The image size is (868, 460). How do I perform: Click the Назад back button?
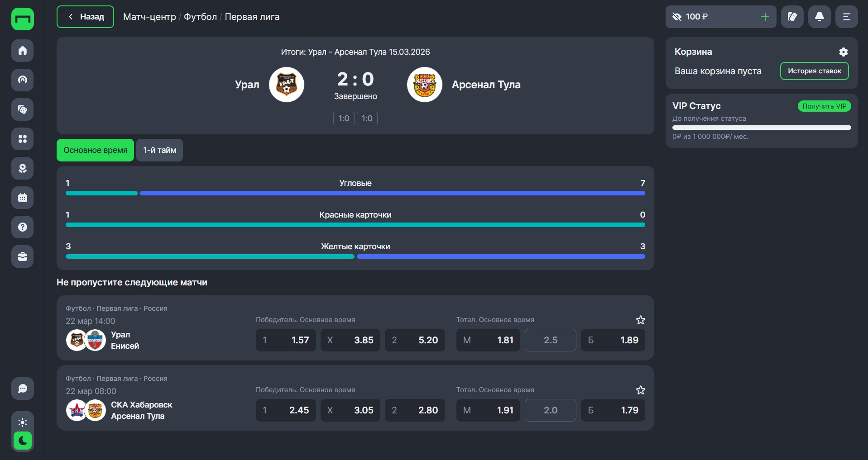85,17
